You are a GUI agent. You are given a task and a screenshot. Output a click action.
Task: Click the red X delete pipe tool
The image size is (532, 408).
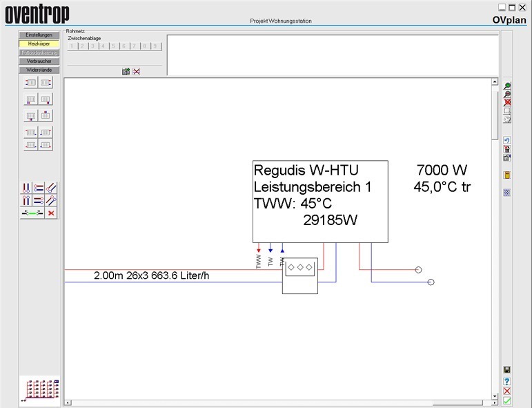(x=51, y=213)
